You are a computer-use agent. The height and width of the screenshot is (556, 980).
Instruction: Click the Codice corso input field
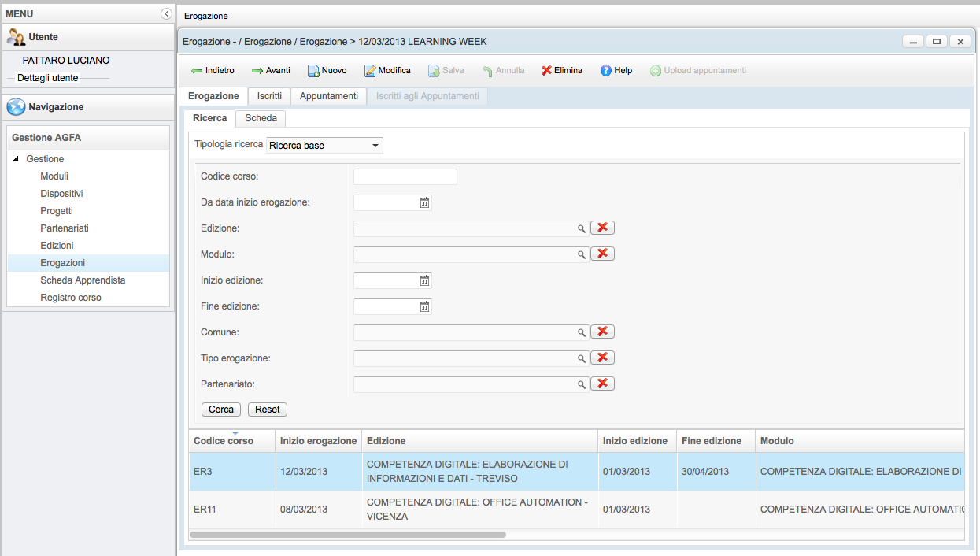point(405,176)
